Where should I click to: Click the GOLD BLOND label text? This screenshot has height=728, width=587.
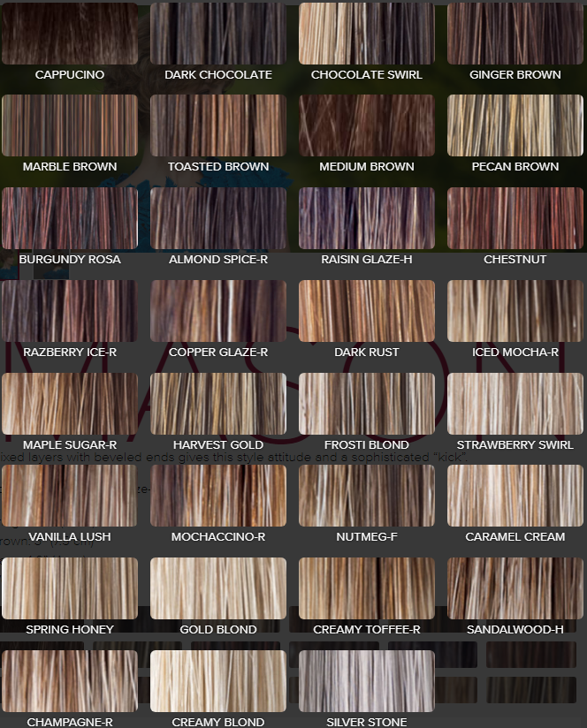click(218, 630)
